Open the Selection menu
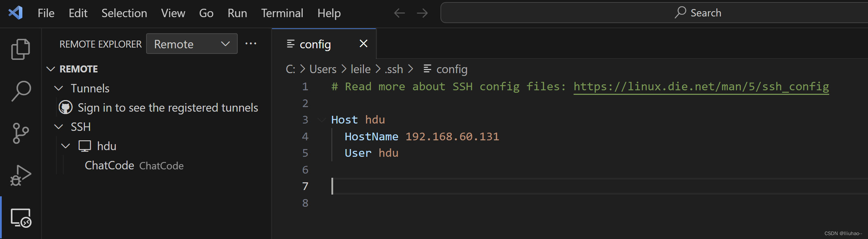868x239 pixels. 124,13
